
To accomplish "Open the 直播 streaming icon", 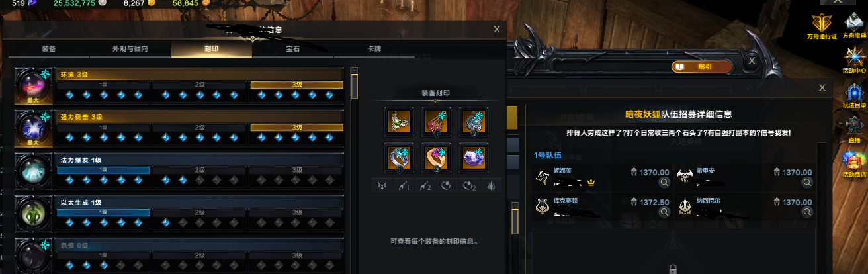I will 854,128.
